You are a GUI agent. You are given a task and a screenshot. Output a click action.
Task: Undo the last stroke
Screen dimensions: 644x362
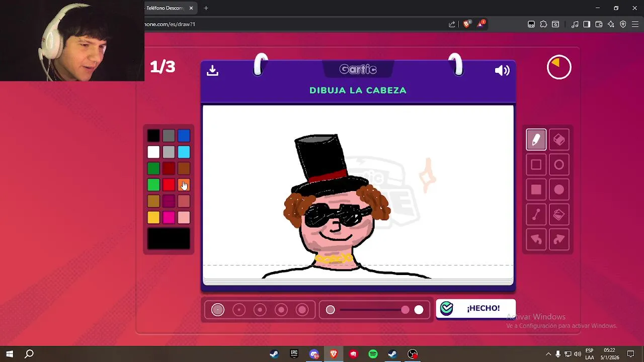536,240
